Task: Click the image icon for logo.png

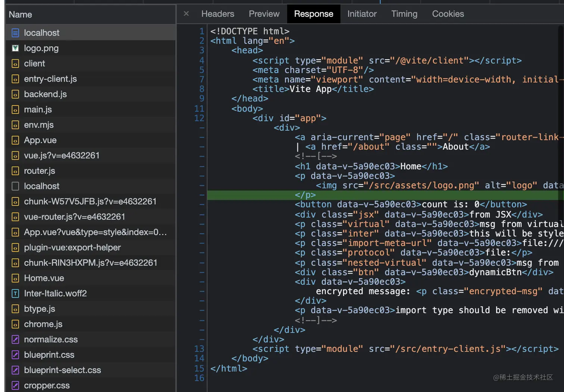Action: 15,48
